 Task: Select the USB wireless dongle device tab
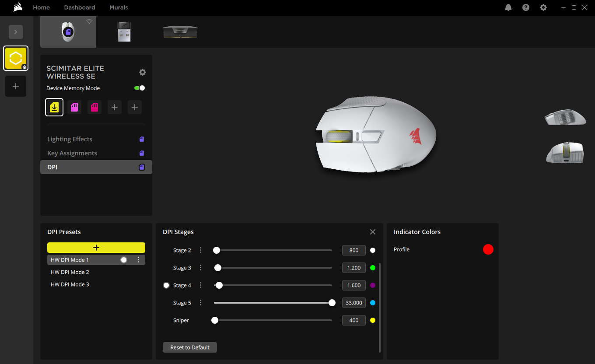[124, 32]
